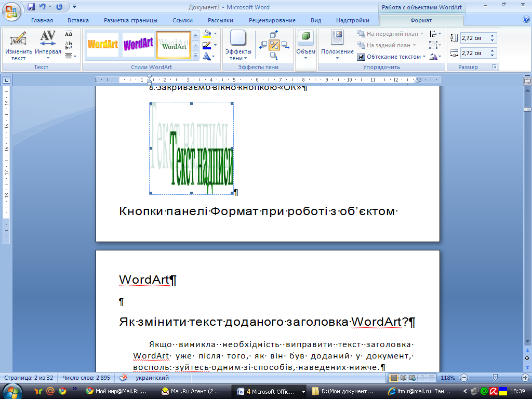Screen dimensions: 532x399
Task: Nudge shadow up
Action: (x=274, y=34)
